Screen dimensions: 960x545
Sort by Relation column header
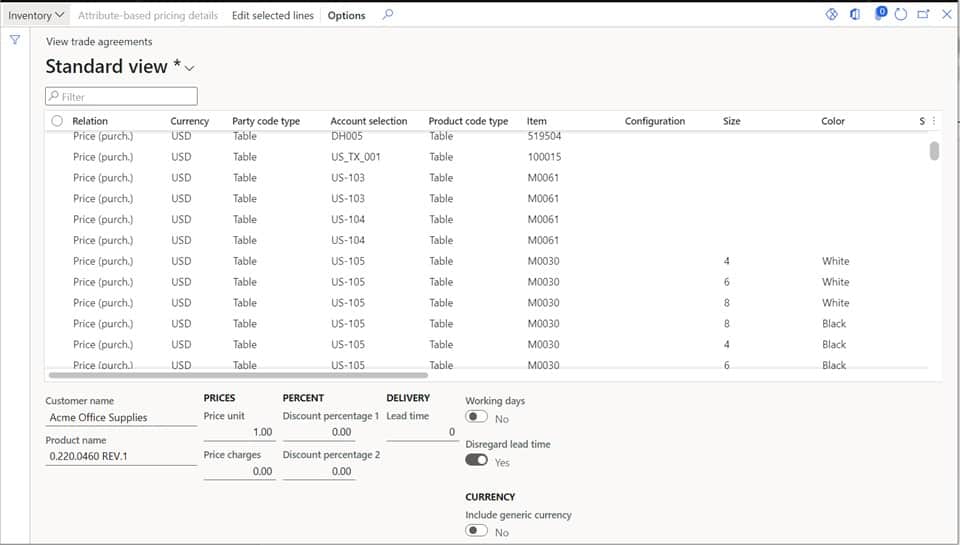coord(90,121)
